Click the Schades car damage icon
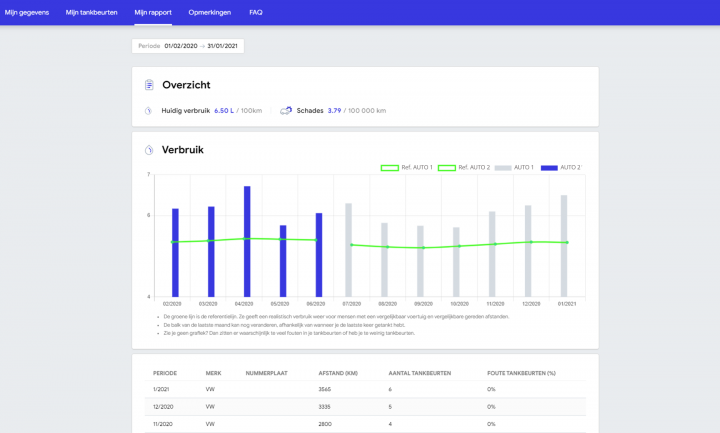 (286, 111)
